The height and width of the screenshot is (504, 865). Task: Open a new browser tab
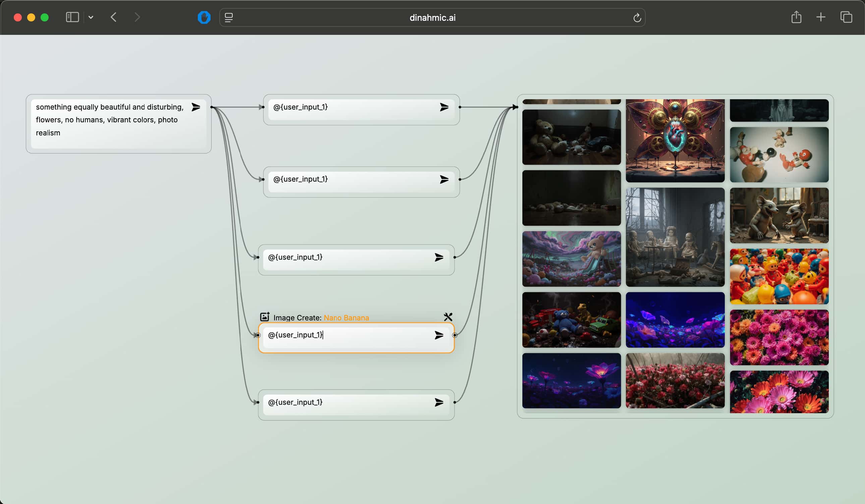tap(821, 17)
